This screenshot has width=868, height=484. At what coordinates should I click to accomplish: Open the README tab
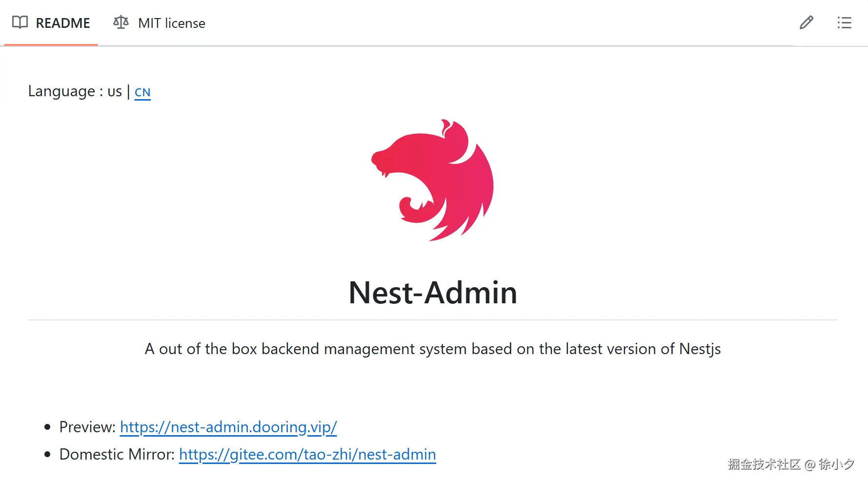pyautogui.click(x=51, y=23)
